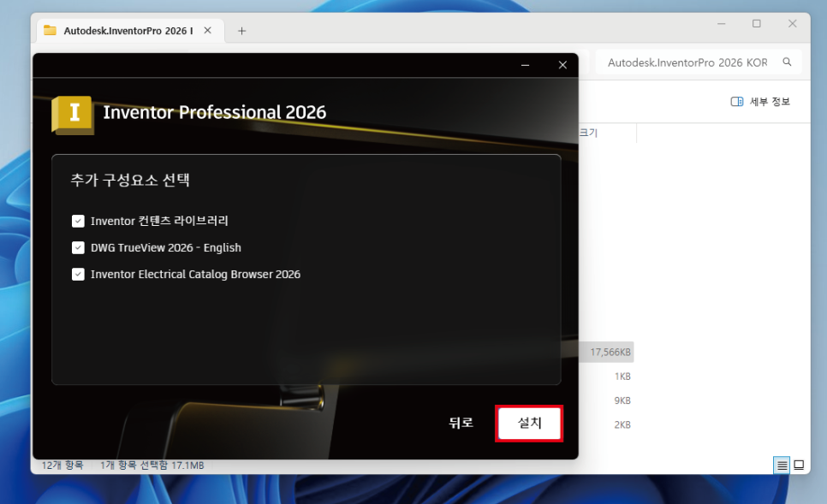Switch Explorer to details list view

782,465
